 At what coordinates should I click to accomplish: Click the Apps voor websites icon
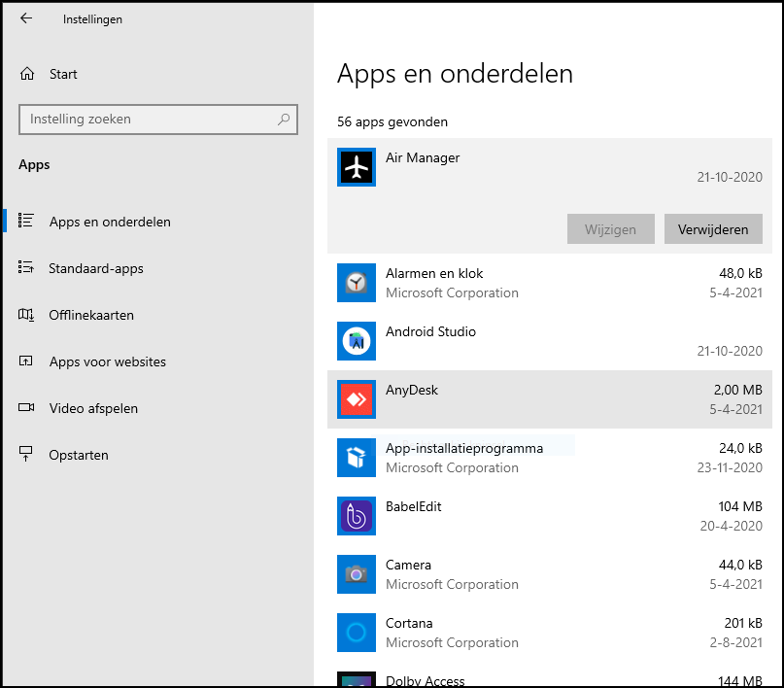tap(26, 361)
